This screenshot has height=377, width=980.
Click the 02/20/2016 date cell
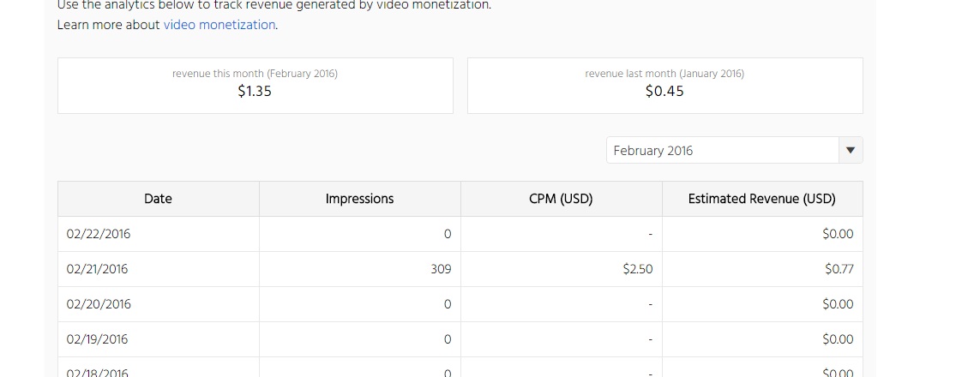click(x=99, y=304)
